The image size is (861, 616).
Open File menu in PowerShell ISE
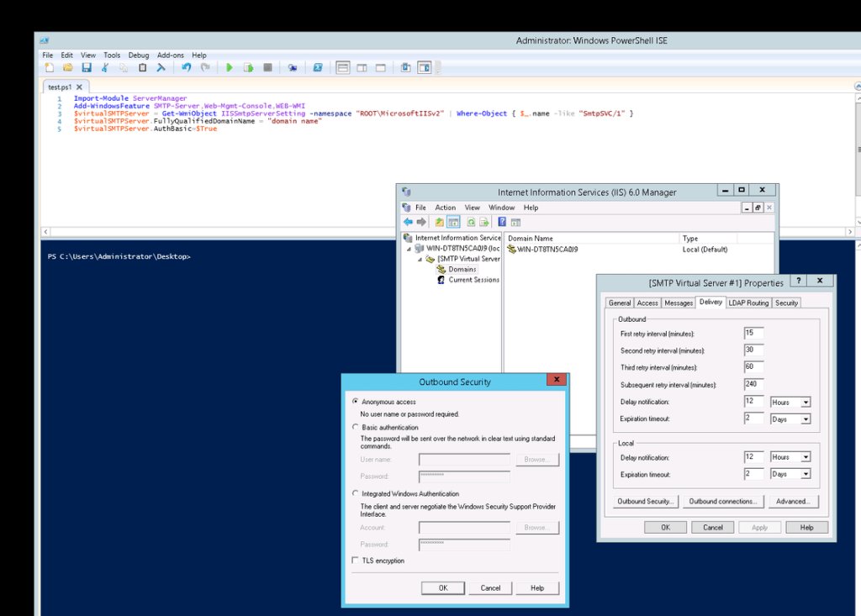click(48, 55)
